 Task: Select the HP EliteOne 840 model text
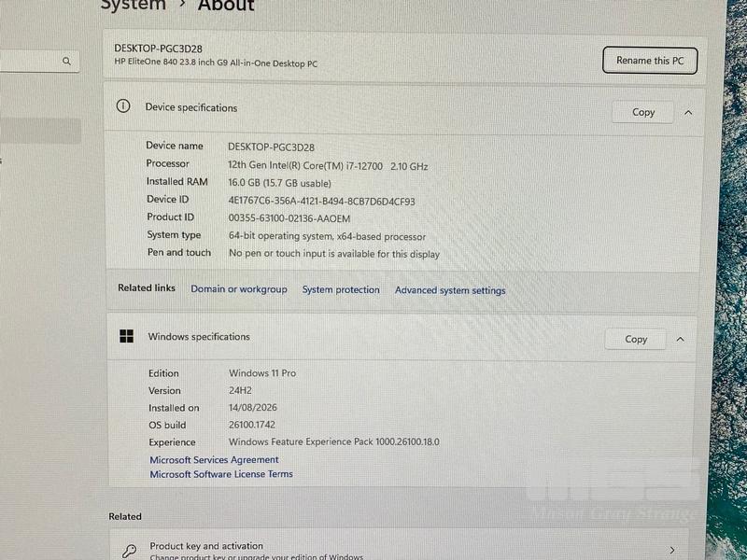(x=216, y=63)
